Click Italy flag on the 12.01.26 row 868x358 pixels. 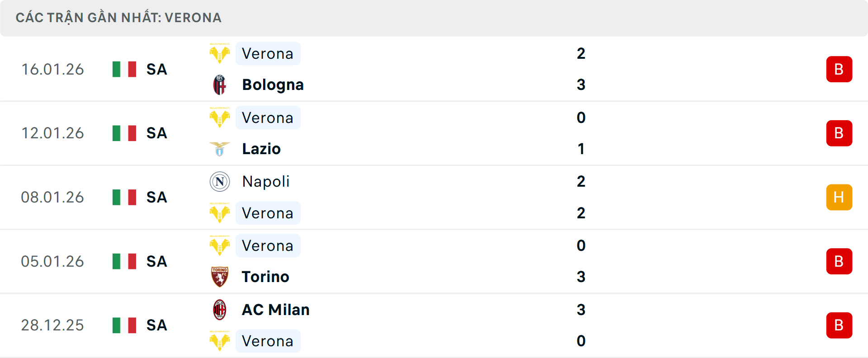coord(124,133)
